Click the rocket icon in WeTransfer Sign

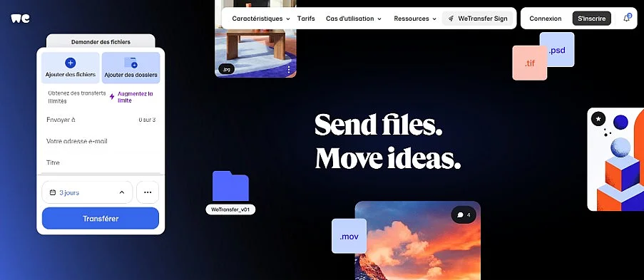click(x=451, y=19)
